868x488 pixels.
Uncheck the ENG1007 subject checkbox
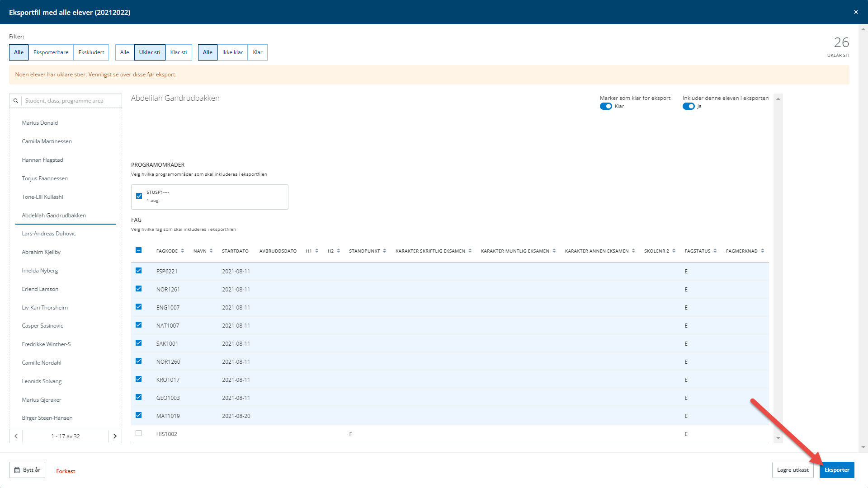click(x=139, y=307)
